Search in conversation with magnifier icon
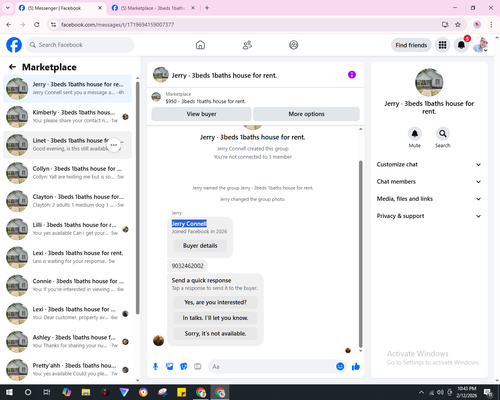The height and width of the screenshot is (400, 500). (443, 134)
